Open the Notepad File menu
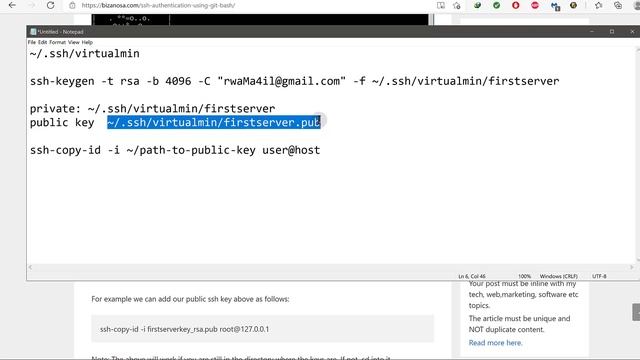The image size is (640, 360). pos(32,42)
